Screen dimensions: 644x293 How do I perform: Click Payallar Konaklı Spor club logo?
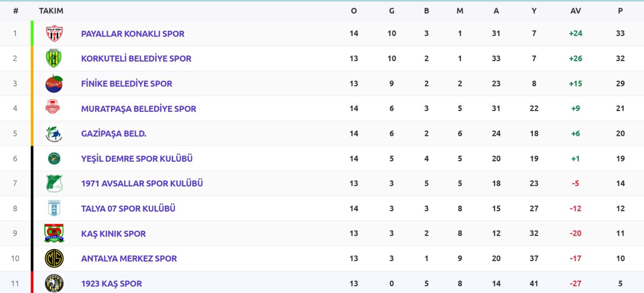coord(54,34)
